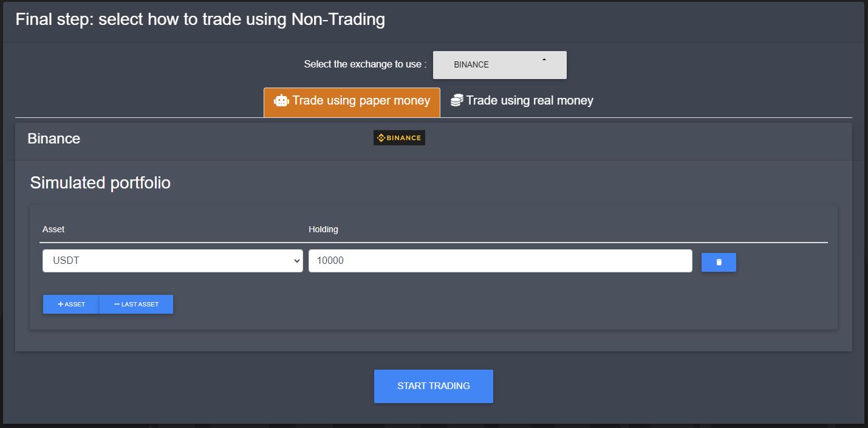The image size is (868, 428).
Task: Click the trash icon to delete USDT row
Action: 719,262
